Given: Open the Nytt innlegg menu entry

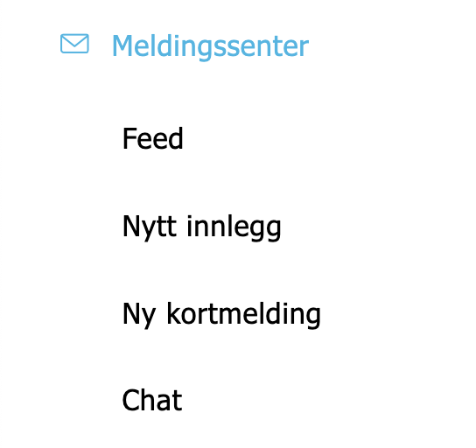Looking at the screenshot, I should (202, 227).
